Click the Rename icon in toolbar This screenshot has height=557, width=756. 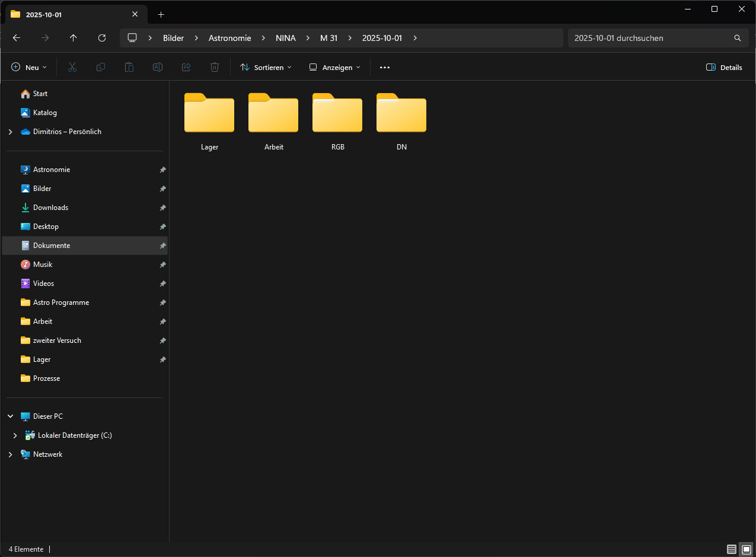coord(158,68)
